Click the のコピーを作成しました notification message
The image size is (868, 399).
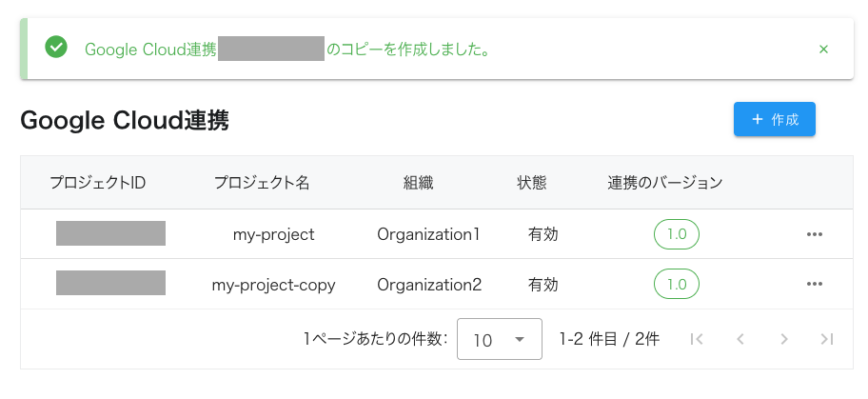point(408,50)
